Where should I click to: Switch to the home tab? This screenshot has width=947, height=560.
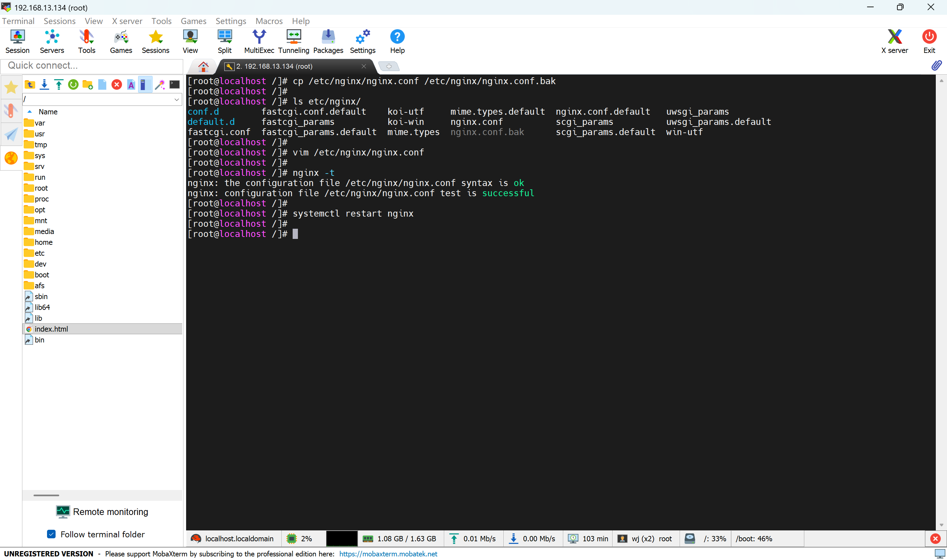[x=203, y=66]
